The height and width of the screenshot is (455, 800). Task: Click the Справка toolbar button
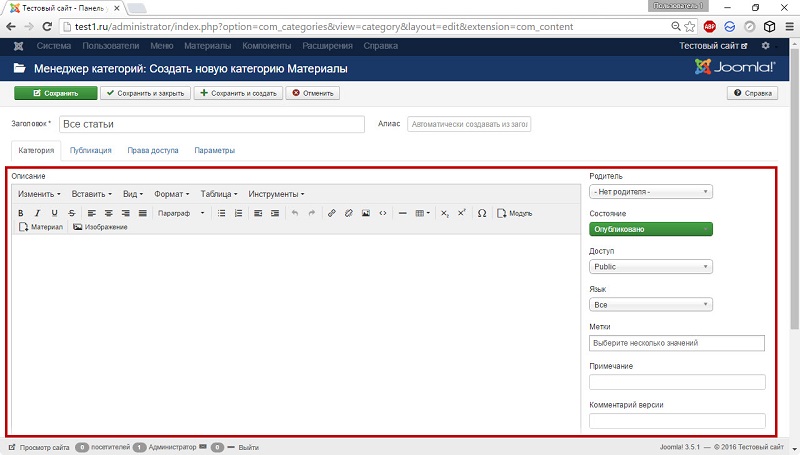[x=753, y=93]
